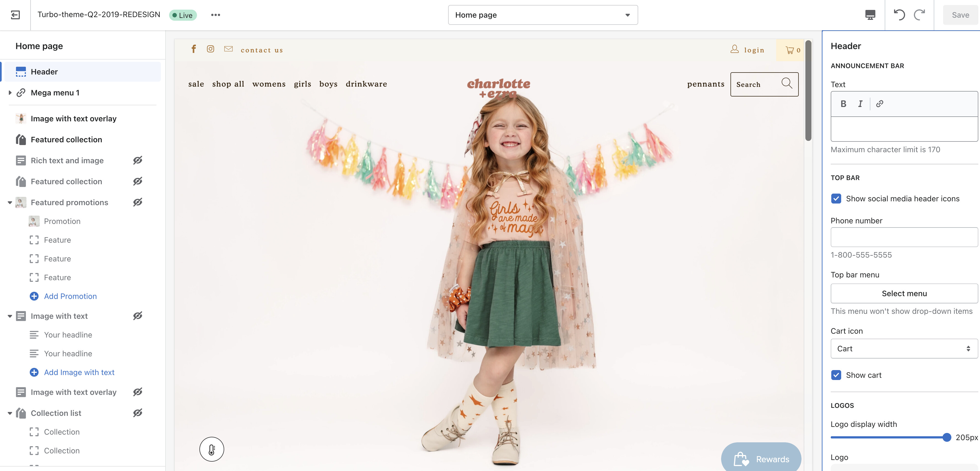Click the italic formatting icon
Screen dimensions: 980x471
click(x=860, y=104)
